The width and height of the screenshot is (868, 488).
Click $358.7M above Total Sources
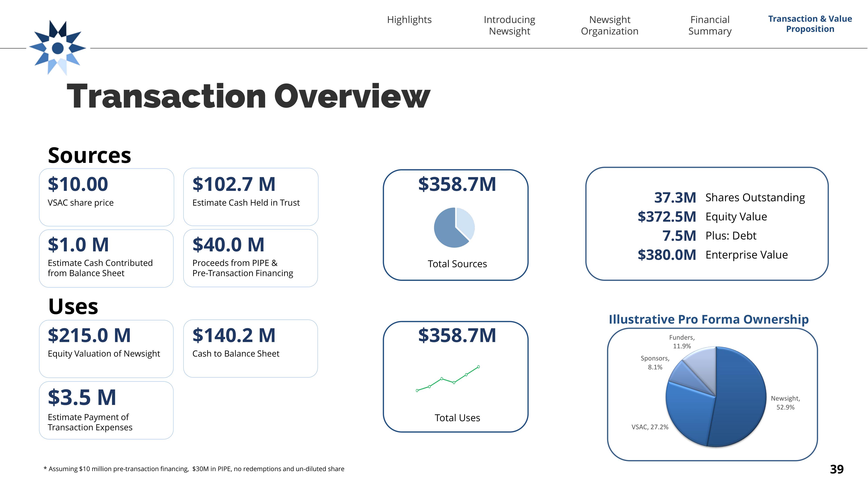click(x=457, y=184)
